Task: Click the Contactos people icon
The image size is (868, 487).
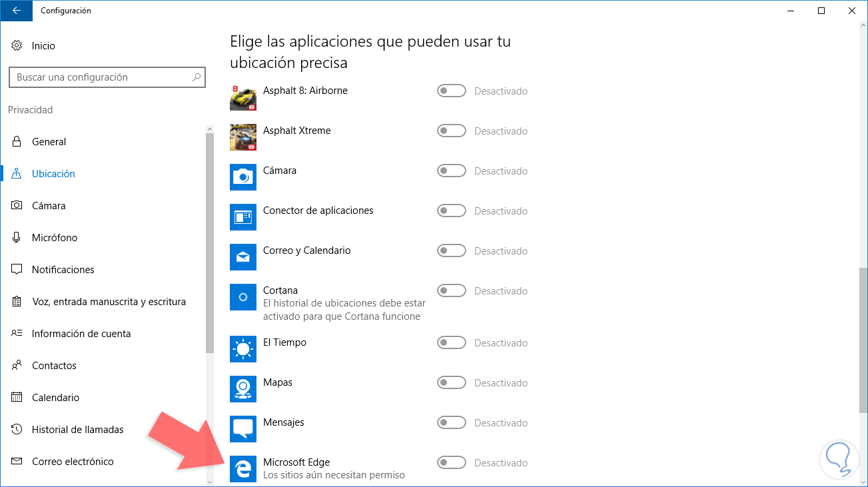Action: (x=17, y=366)
